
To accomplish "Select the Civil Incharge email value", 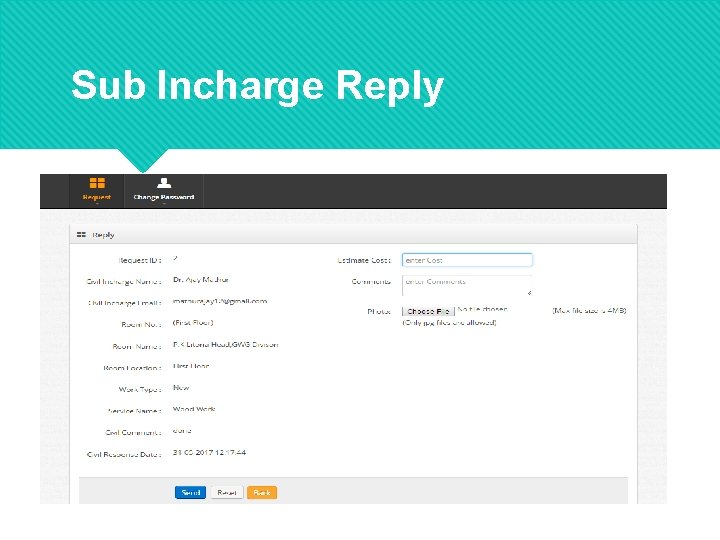I will click(220, 301).
